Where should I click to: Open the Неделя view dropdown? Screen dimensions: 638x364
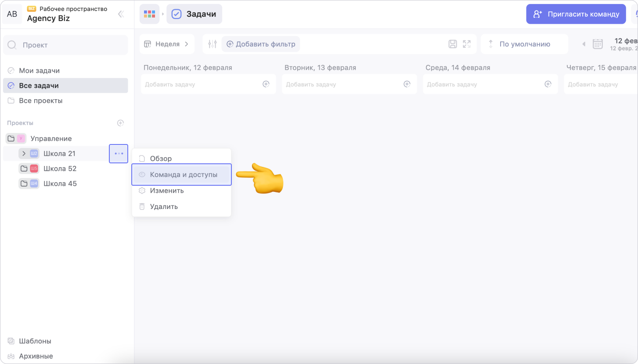pos(167,44)
